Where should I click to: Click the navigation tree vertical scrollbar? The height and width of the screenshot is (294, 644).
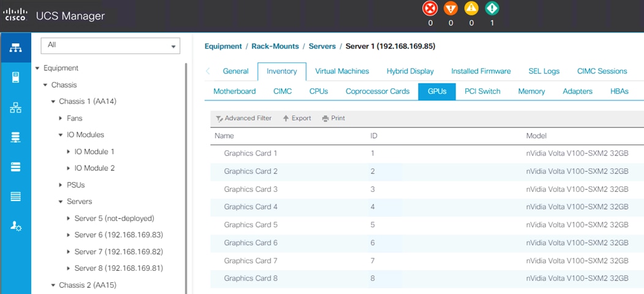pos(186,178)
